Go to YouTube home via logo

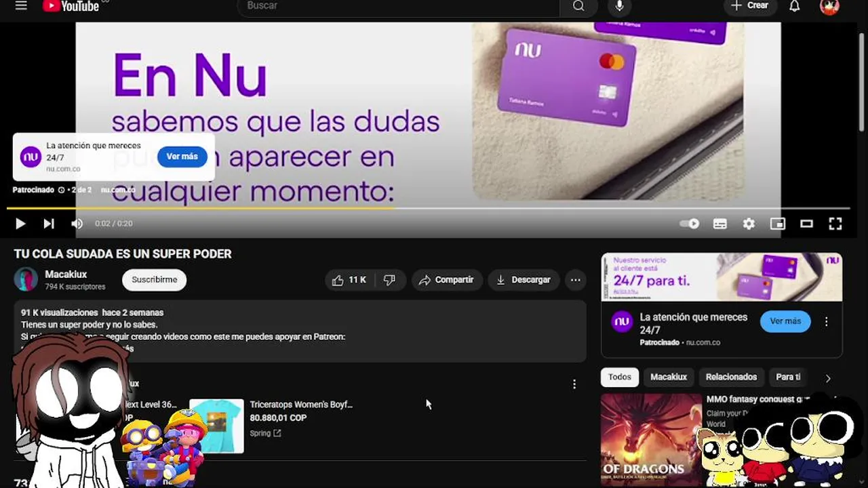click(71, 5)
